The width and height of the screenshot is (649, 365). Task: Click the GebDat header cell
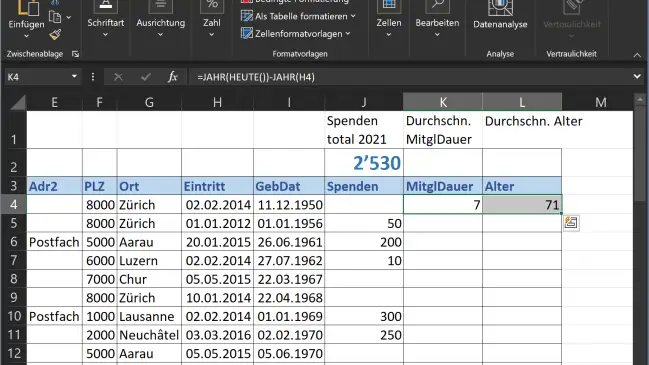click(289, 186)
